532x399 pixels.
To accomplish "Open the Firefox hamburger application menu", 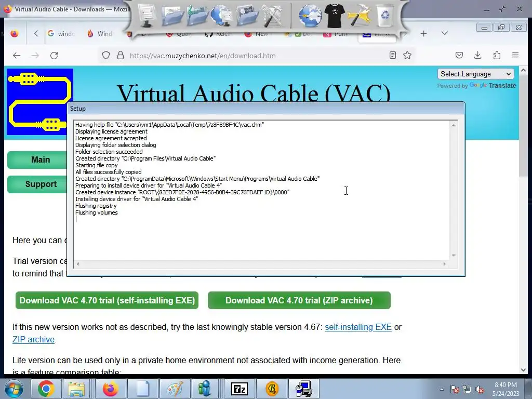I will pyautogui.click(x=515, y=55).
